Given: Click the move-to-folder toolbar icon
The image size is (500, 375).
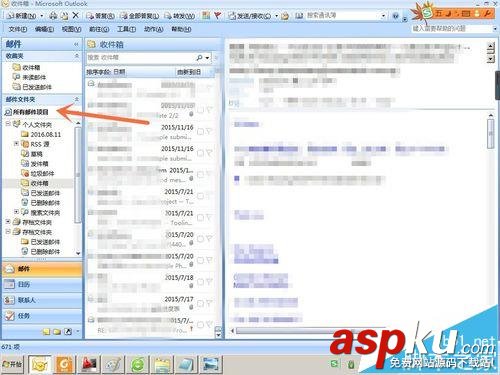Looking at the screenshot, I should (x=64, y=15).
